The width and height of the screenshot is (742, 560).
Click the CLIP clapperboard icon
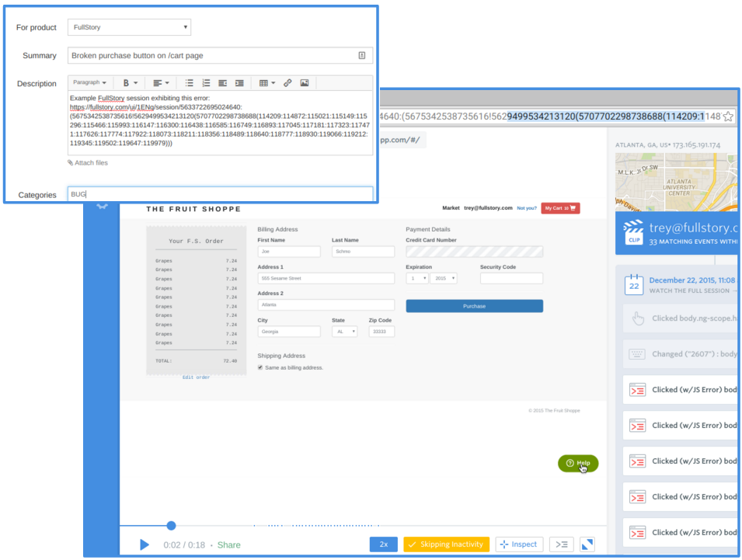(634, 231)
